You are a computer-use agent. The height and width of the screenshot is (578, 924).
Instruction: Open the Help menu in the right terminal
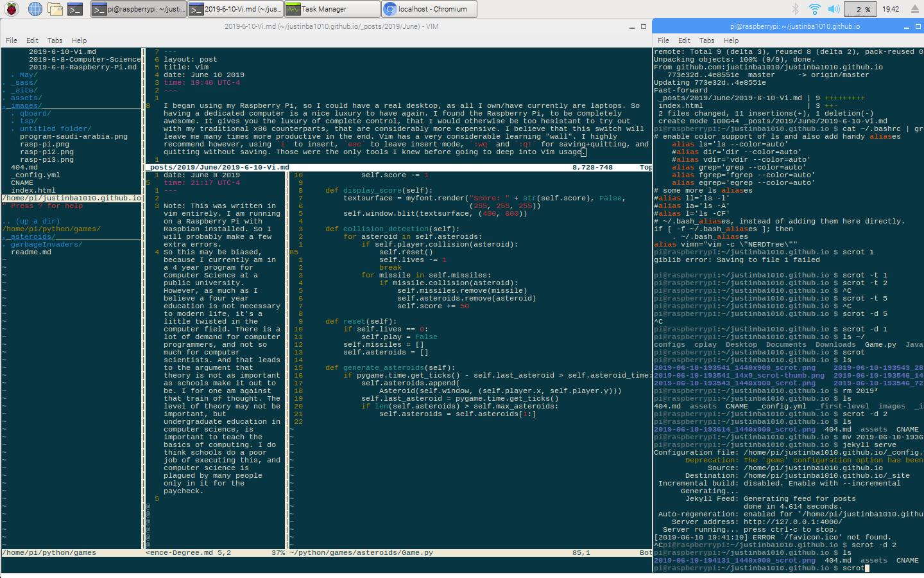[731, 40]
